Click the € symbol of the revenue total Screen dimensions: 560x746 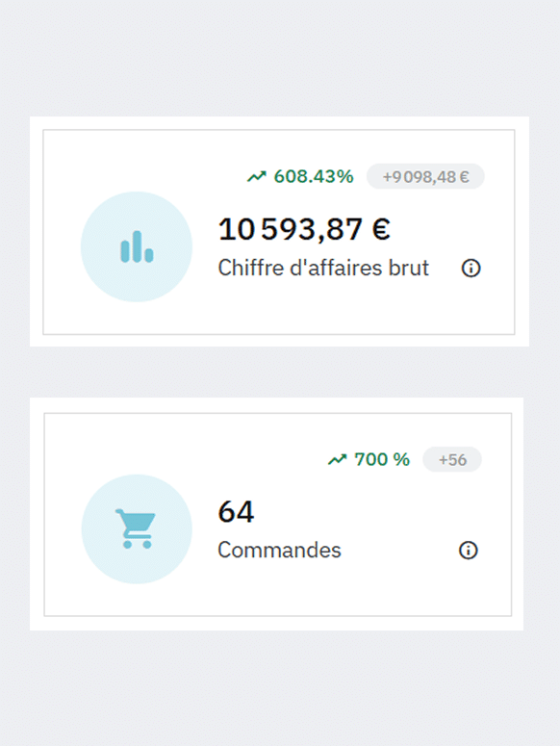point(381,229)
